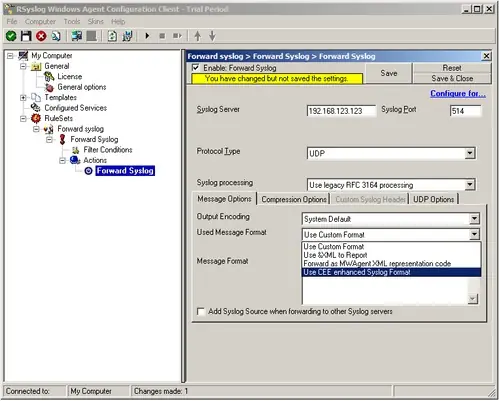Image resolution: width=499 pixels, height=401 pixels.
Task: Collapse the RuleSets tree node
Action: tap(23, 118)
